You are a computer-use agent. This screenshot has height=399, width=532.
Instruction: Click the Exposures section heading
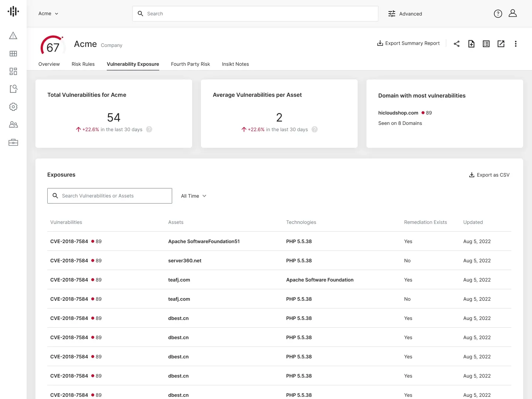[61, 175]
